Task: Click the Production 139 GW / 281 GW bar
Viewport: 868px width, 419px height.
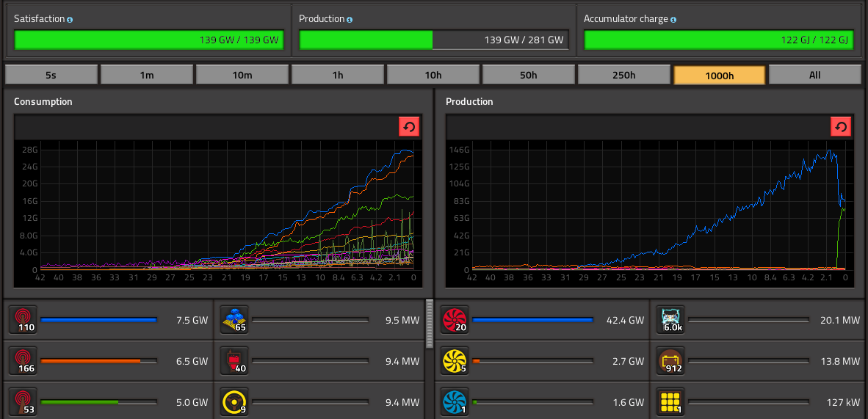Action: click(x=434, y=40)
